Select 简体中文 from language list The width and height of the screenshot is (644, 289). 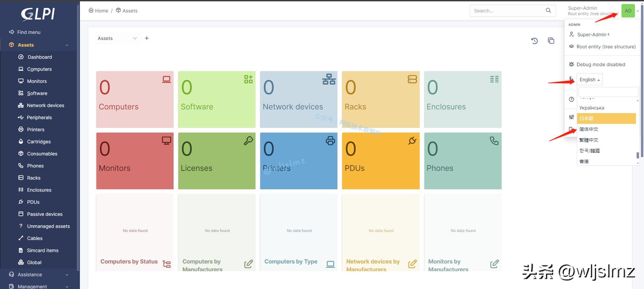point(589,129)
